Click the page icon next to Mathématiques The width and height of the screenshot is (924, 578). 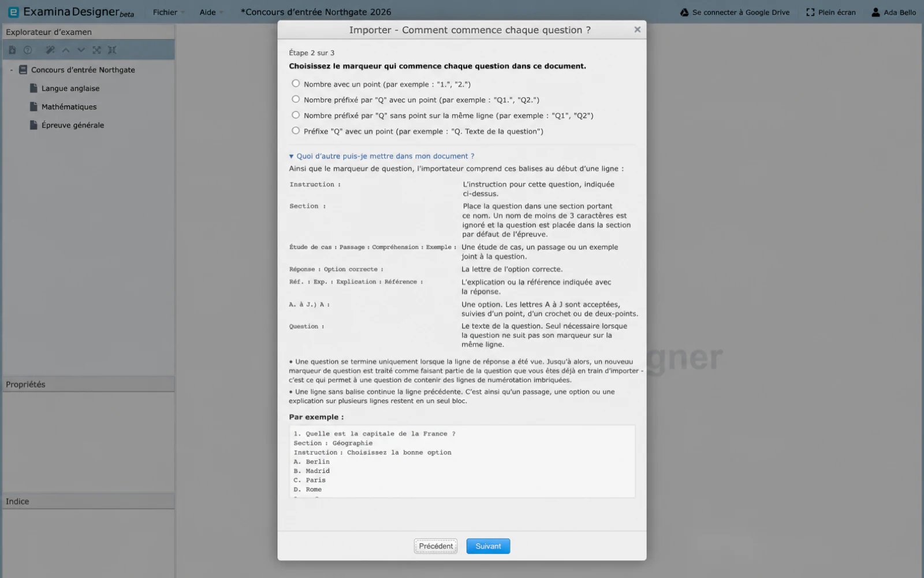point(33,106)
